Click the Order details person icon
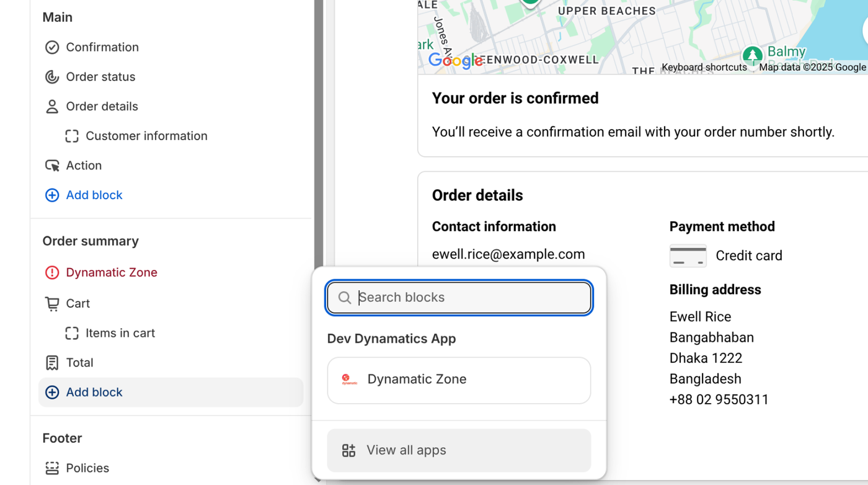Screen dimensions: 868x485 click(x=52, y=107)
